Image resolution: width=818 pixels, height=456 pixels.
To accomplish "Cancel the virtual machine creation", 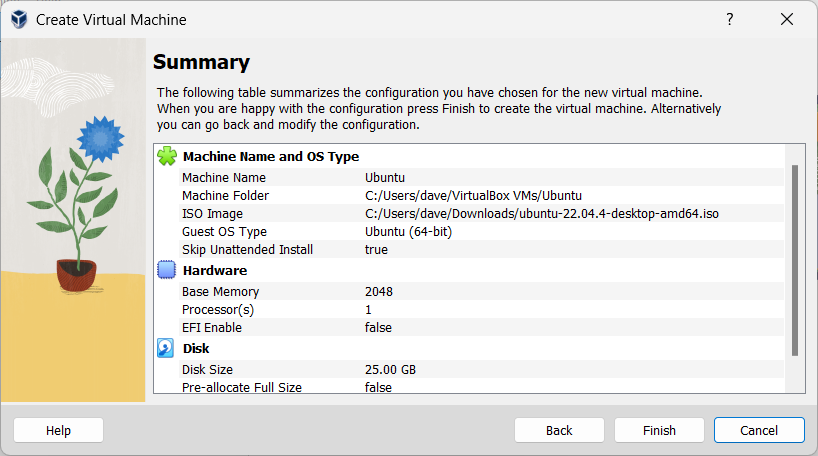I will pyautogui.click(x=759, y=430).
